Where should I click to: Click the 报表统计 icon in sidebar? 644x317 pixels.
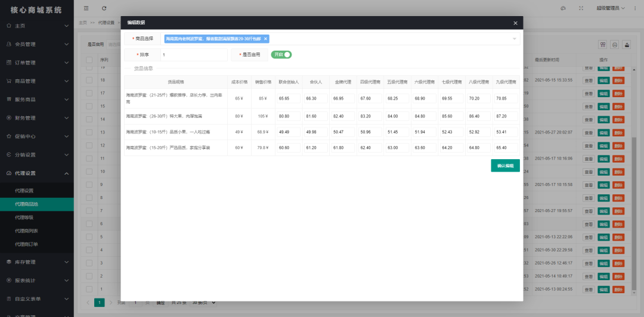click(9, 281)
